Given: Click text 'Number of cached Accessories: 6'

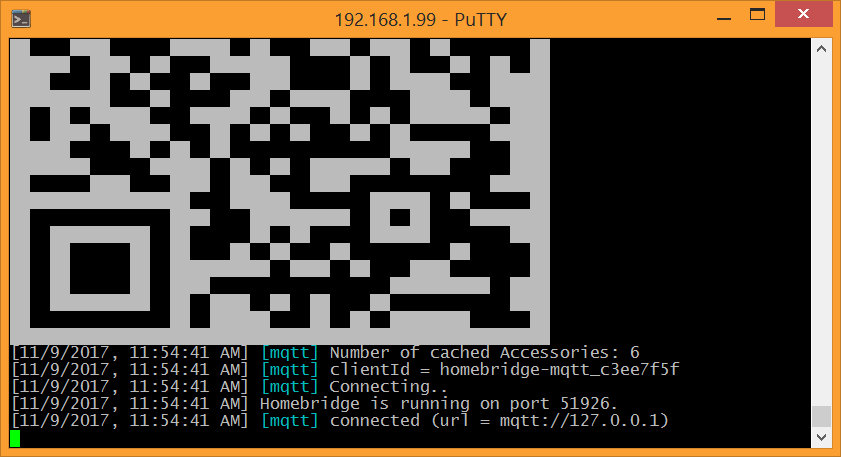Looking at the screenshot, I should point(484,352).
